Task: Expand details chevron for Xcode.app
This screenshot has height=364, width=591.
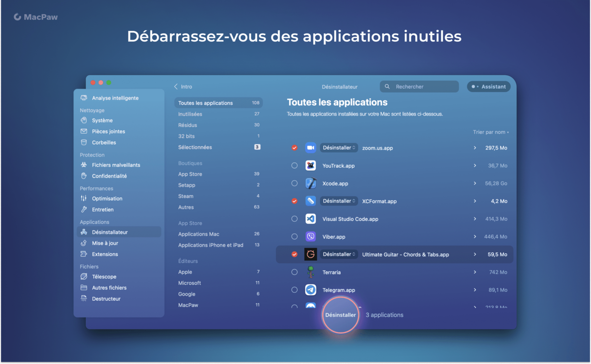Action: pos(475,183)
